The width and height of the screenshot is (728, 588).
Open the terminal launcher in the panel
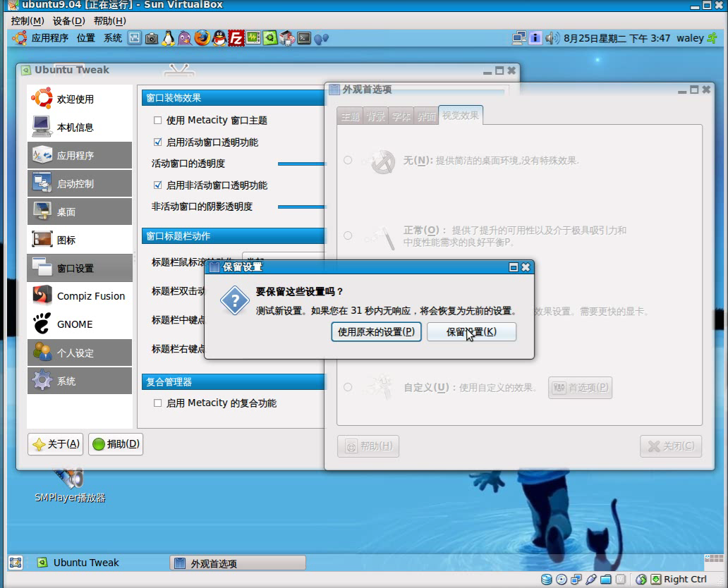[x=304, y=38]
